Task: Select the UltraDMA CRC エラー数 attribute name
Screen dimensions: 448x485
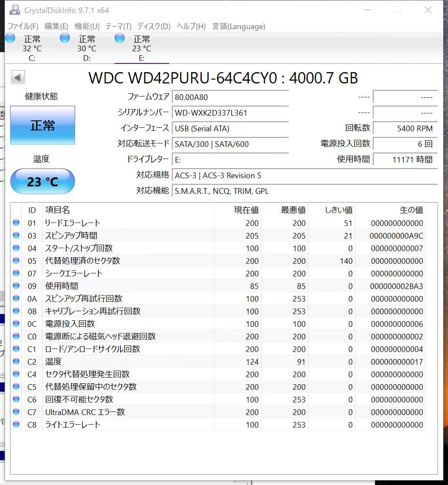Action: click(85, 412)
